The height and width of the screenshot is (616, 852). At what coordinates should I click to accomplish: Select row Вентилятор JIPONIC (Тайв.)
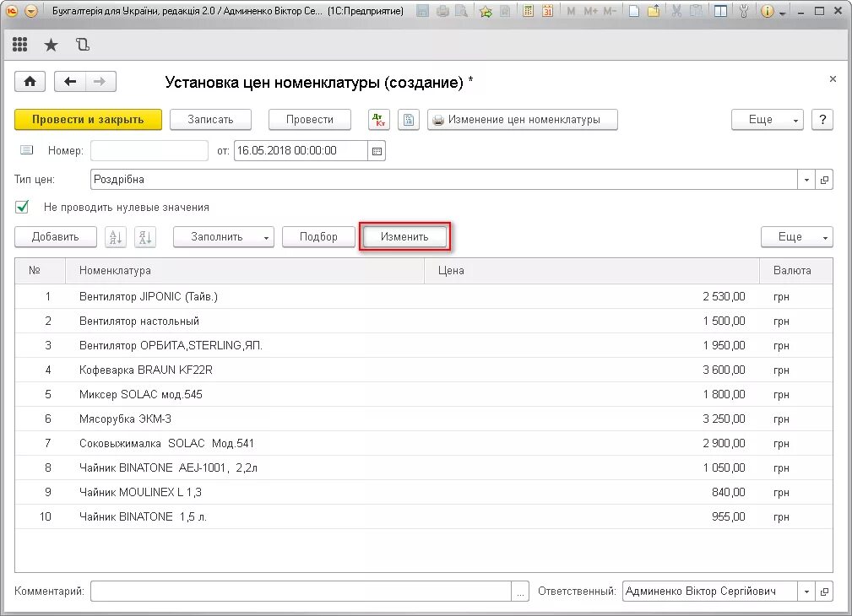coord(424,296)
